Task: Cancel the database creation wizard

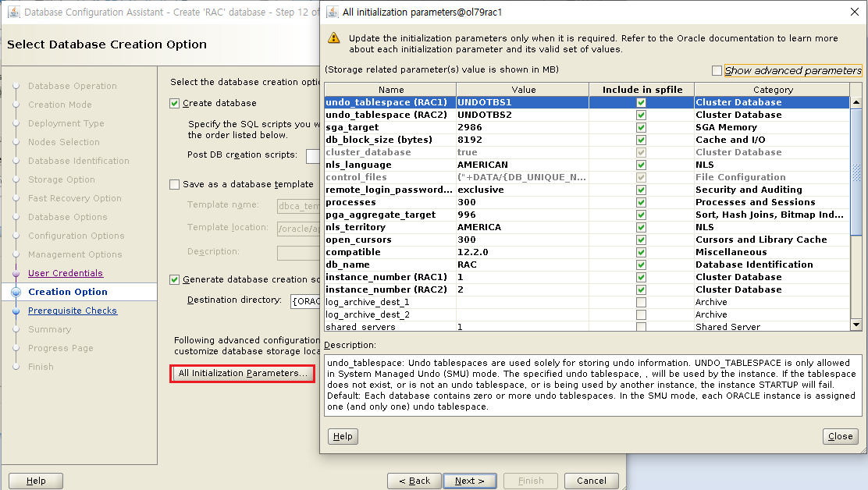Action: [x=591, y=481]
